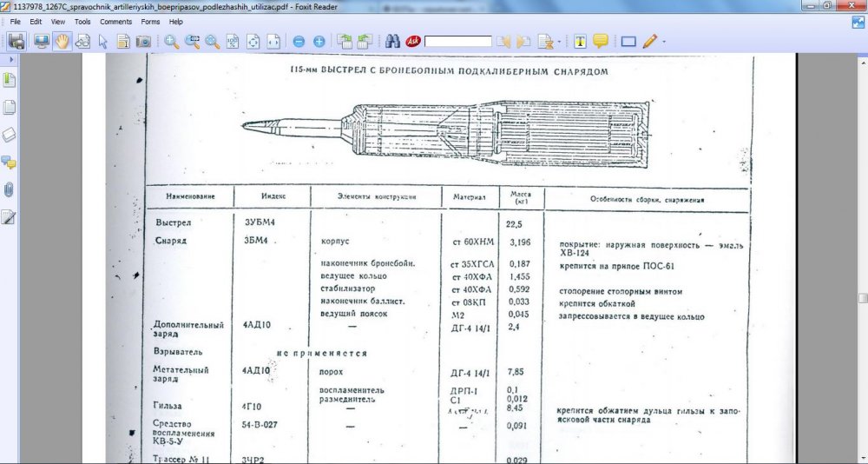Open the Edit menu
Image resolution: width=868 pixels, height=464 pixels.
pyautogui.click(x=36, y=22)
